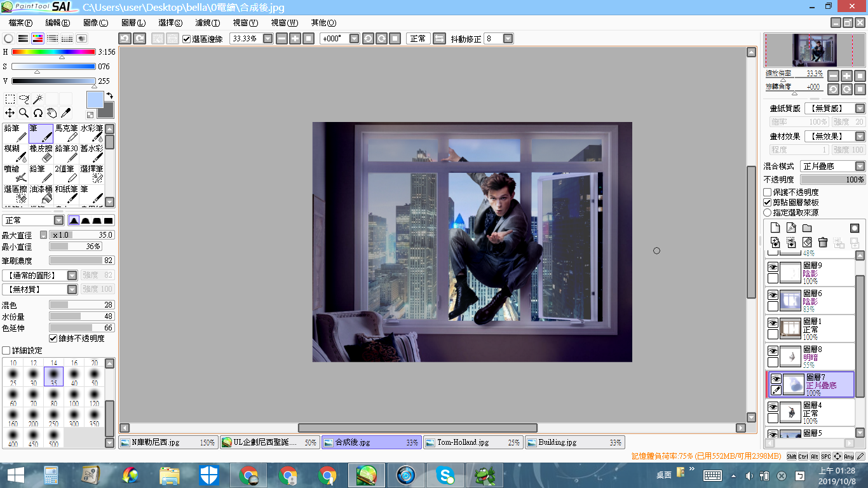
Task: Toggle the HSV slider panel
Action: pos(37,39)
